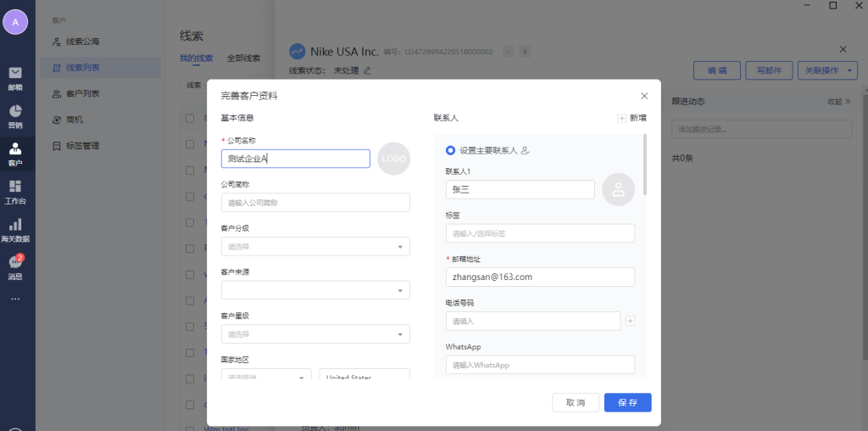Open the 工作台 workbench sidebar icon
Viewport: 868px width, 431px height.
[15, 191]
